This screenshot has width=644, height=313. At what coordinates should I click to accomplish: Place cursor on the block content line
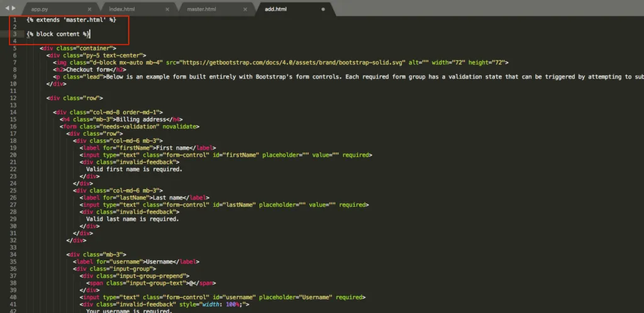click(x=58, y=34)
